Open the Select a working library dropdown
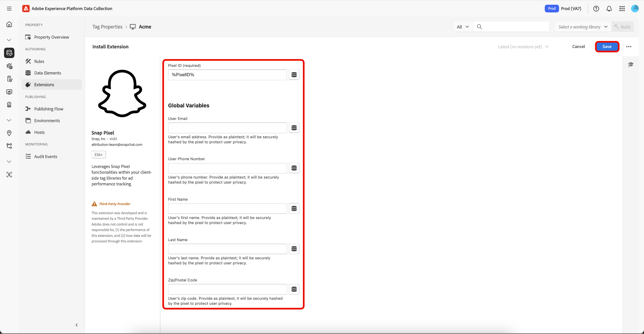644x334 pixels. point(583,27)
